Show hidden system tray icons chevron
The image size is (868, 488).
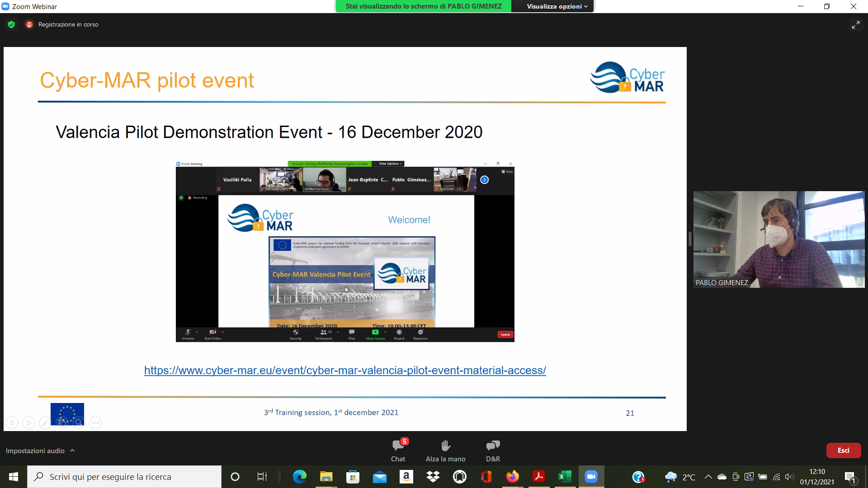click(x=708, y=477)
